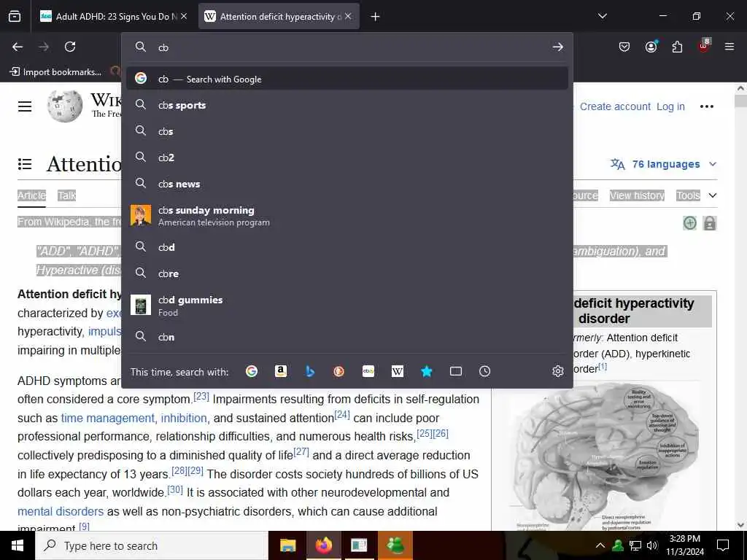
Task: Click Log in link
Action: [670, 106]
